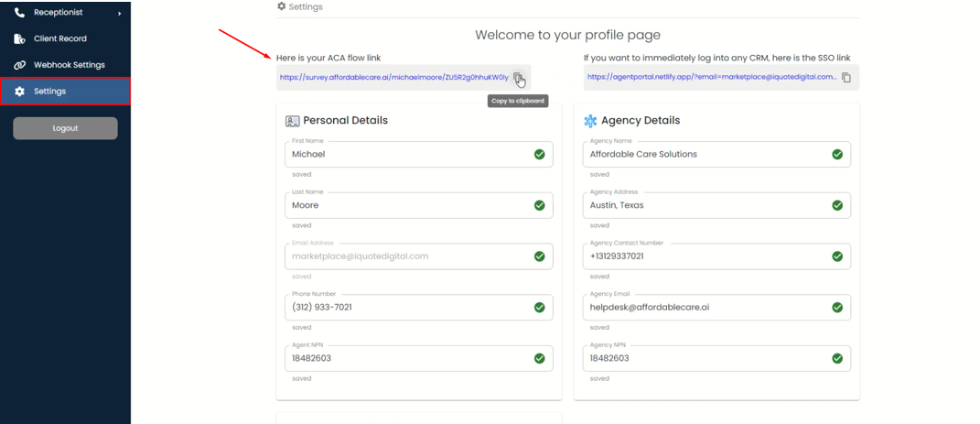Click the green check in First Name field
Viewport: 980px width, 424px height.
tap(539, 155)
